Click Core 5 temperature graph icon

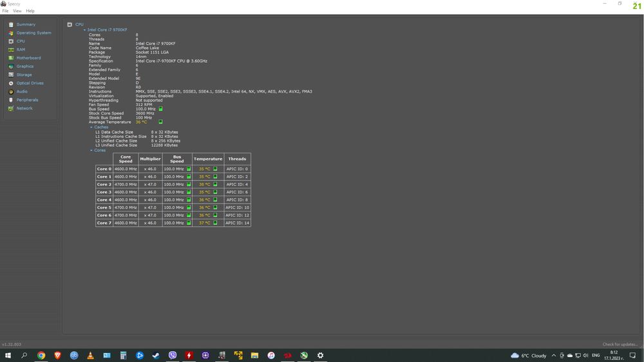[x=215, y=207]
